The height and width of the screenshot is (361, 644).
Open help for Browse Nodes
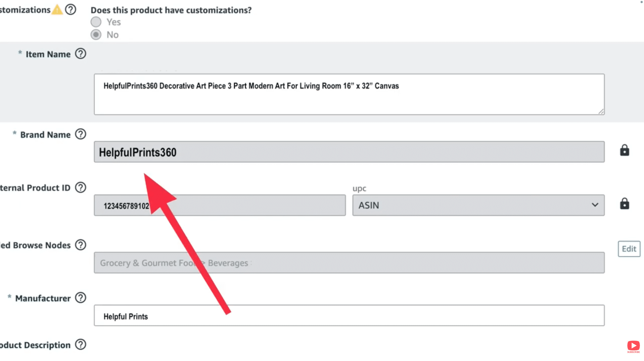[81, 245]
